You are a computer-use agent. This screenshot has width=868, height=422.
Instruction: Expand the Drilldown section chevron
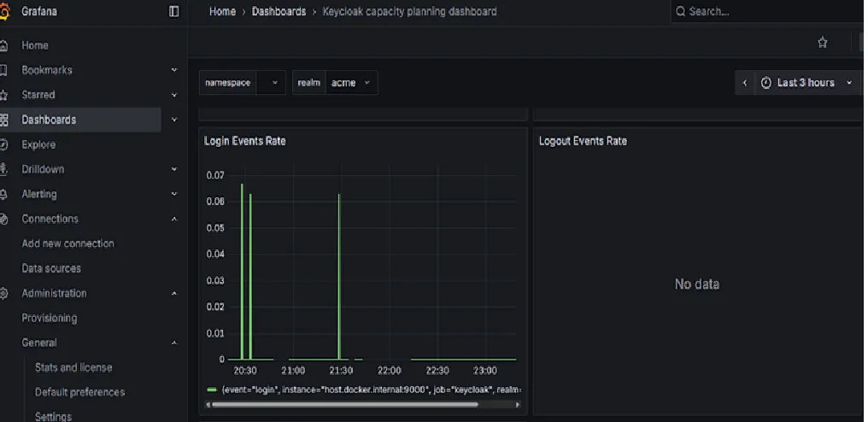[174, 169]
